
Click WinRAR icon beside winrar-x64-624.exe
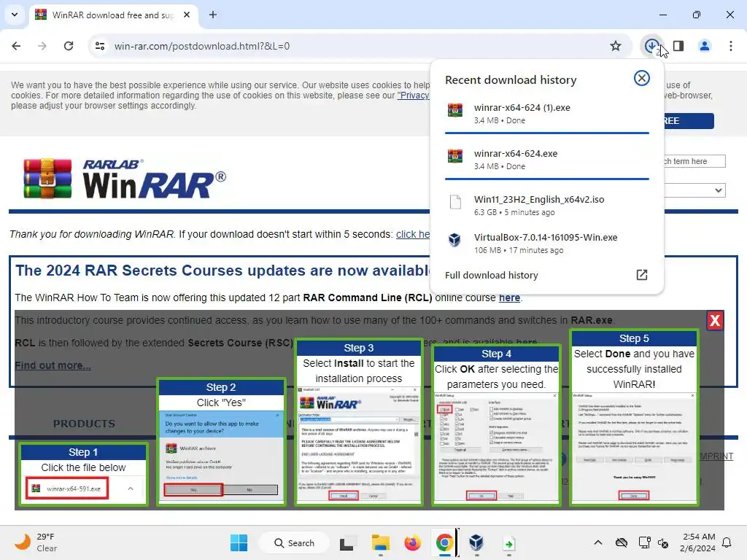click(x=455, y=156)
